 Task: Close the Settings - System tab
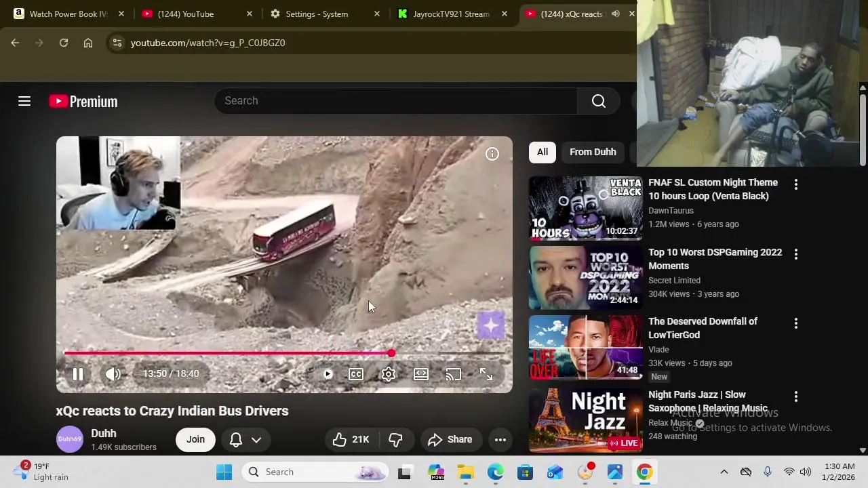click(x=377, y=14)
